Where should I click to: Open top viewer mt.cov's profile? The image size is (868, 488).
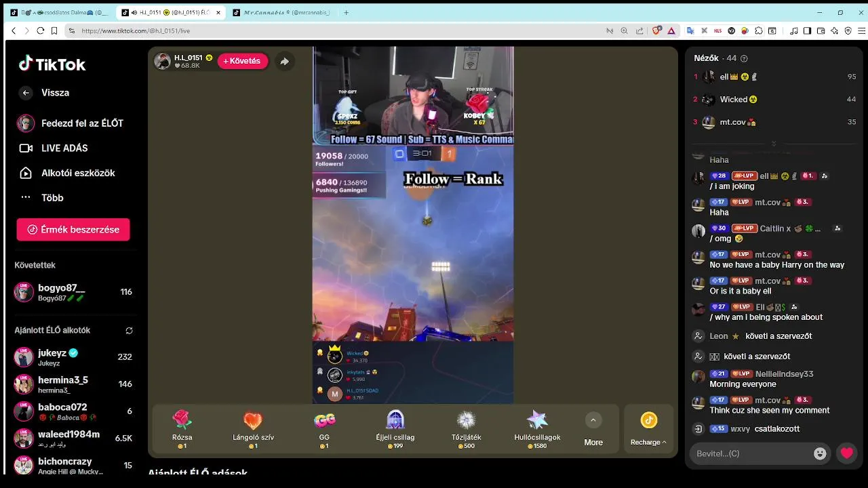pyautogui.click(x=774, y=123)
